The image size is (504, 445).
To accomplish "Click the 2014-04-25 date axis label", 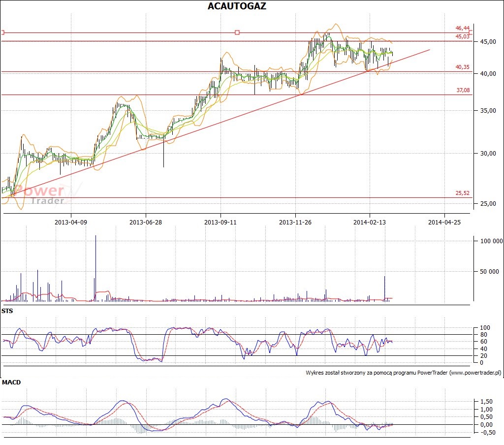I will click(x=444, y=222).
